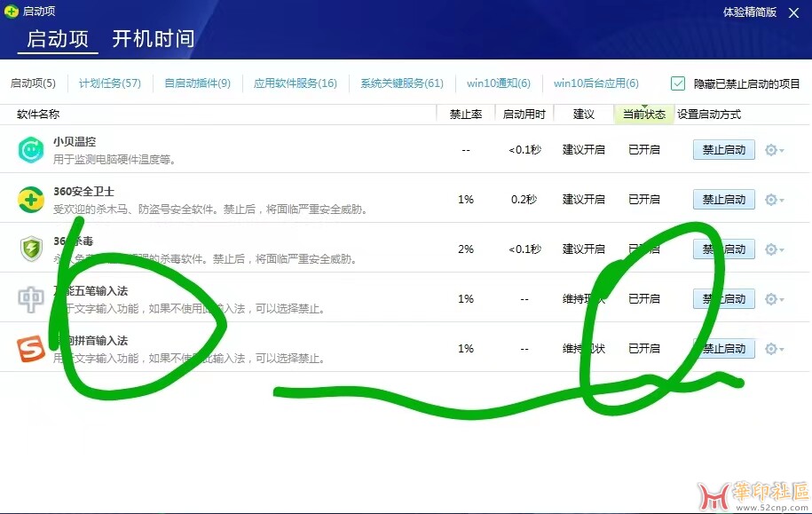
Task: Open the win10后台应用(6) sub-tab
Action: [x=596, y=83]
